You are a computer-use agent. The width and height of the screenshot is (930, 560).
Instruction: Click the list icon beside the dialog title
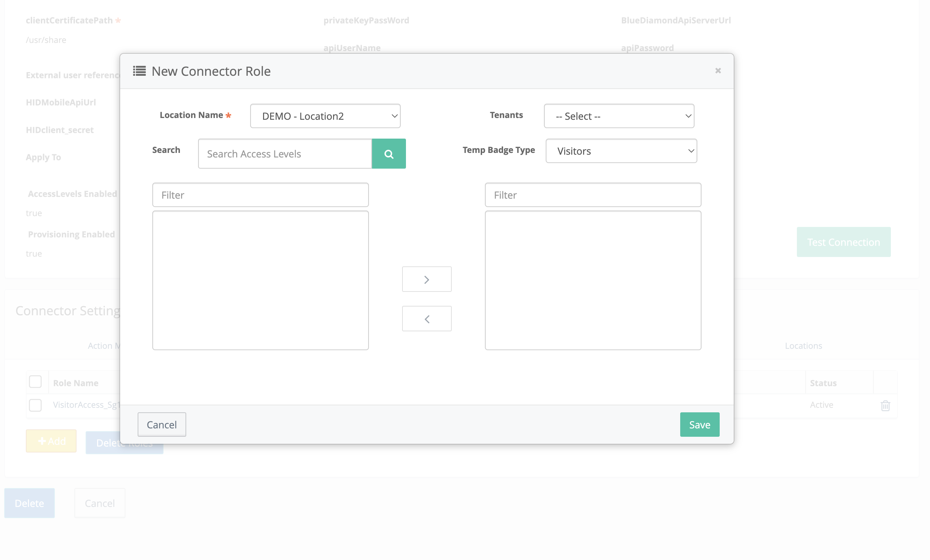pos(139,71)
